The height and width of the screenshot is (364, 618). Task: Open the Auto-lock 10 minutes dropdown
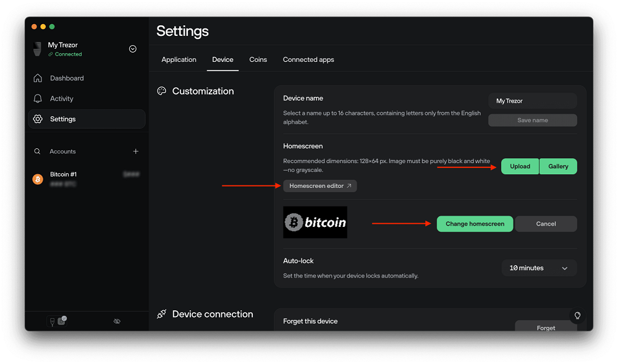[x=539, y=268]
